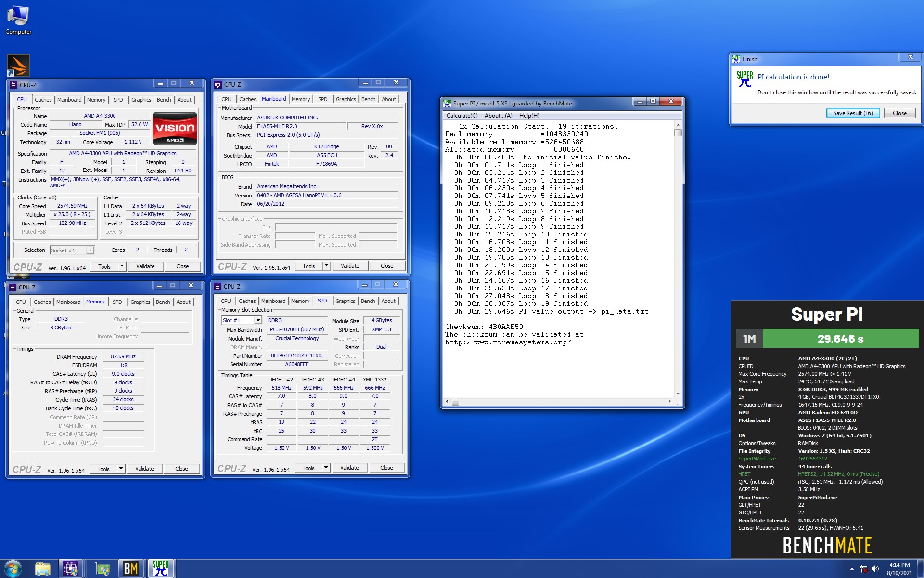
Task: Click the network tray icon
Action: click(864, 569)
